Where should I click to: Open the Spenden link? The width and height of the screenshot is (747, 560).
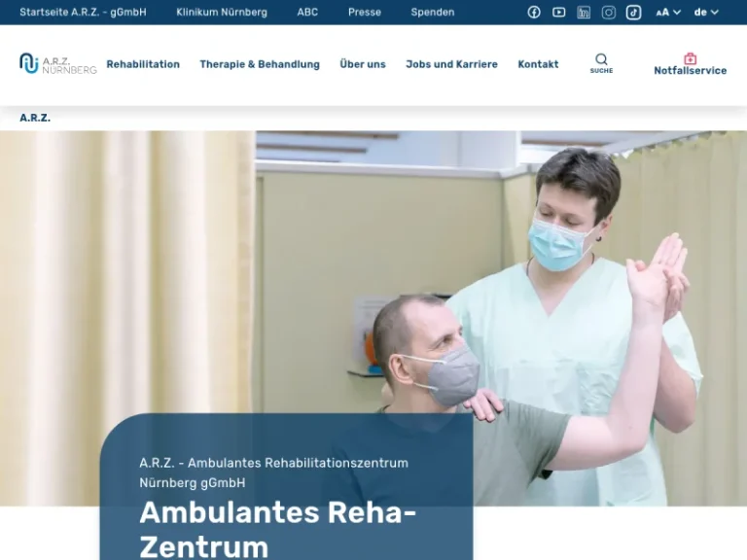click(x=433, y=13)
